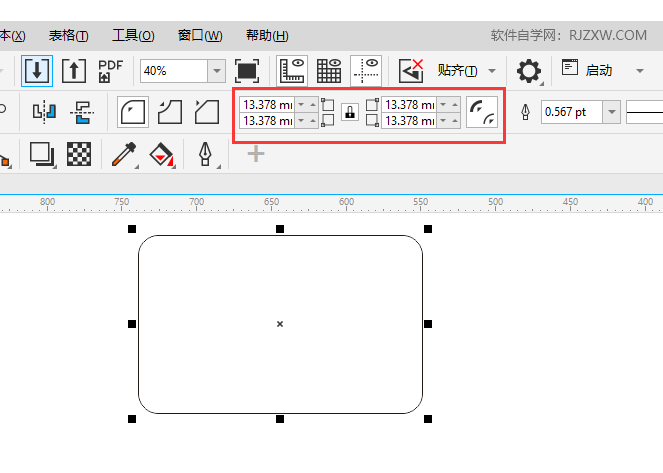Open the 工具(O) menu

click(x=133, y=35)
